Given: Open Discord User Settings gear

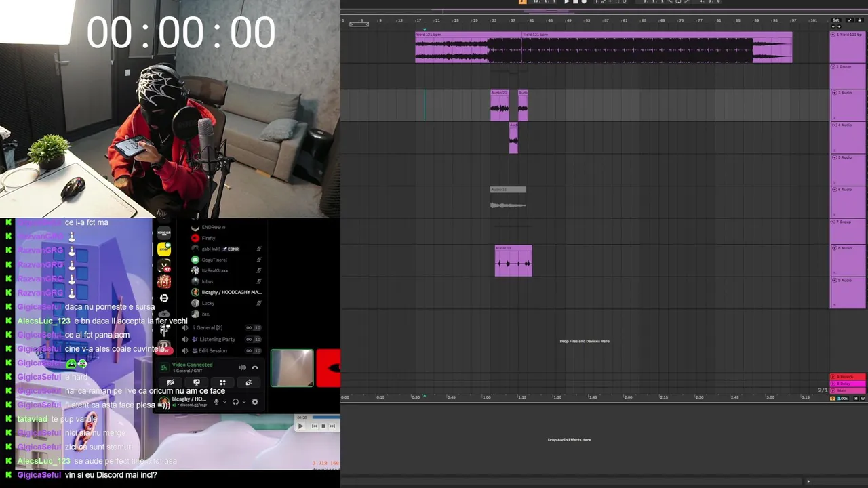Looking at the screenshot, I should click(255, 402).
